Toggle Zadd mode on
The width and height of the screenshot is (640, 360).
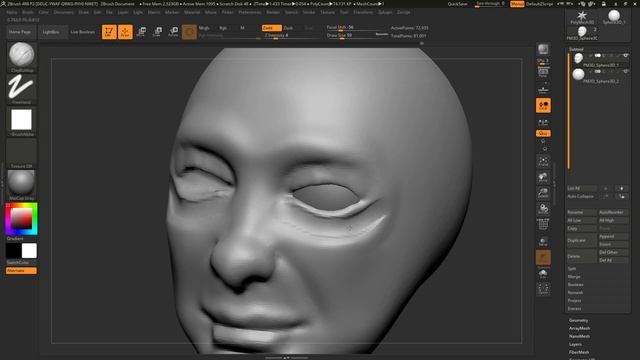point(271,28)
